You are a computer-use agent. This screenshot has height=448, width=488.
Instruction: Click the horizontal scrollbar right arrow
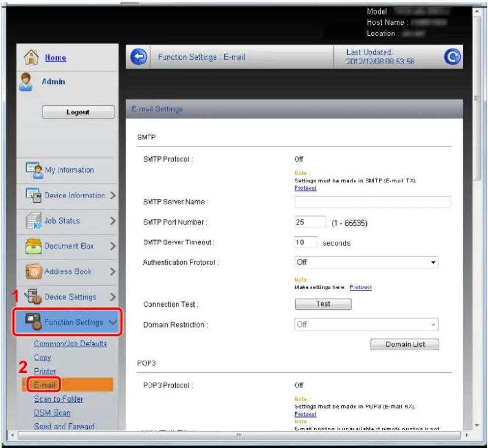tap(466, 435)
